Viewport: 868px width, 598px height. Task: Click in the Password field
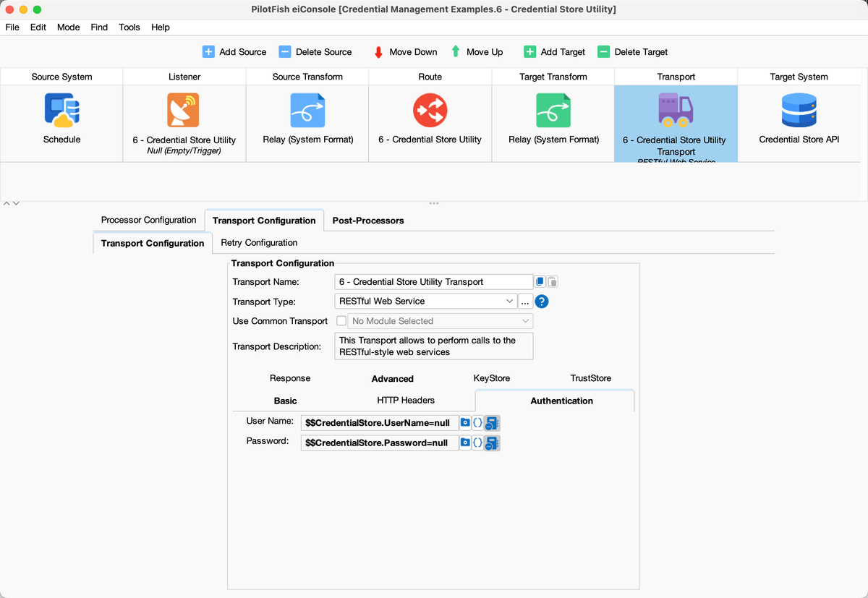tap(380, 443)
